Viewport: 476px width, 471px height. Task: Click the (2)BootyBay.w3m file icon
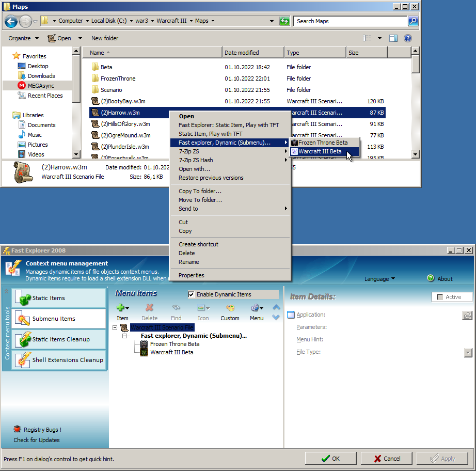coord(96,101)
